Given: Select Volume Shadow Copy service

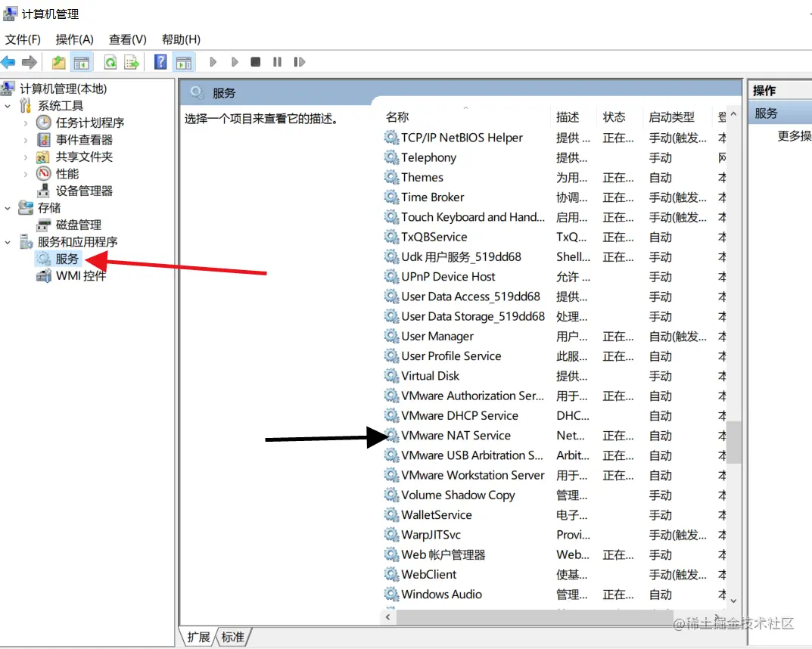Looking at the screenshot, I should tap(554, 495).
